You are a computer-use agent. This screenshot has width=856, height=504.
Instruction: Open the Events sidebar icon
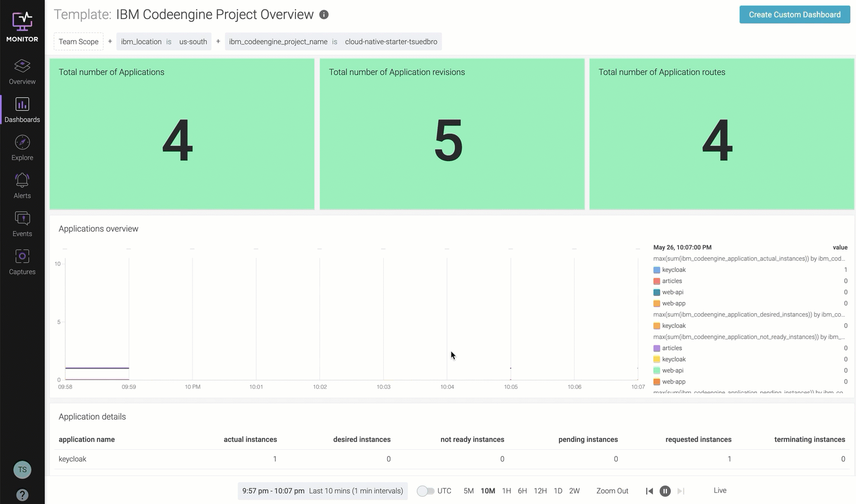coord(22,218)
